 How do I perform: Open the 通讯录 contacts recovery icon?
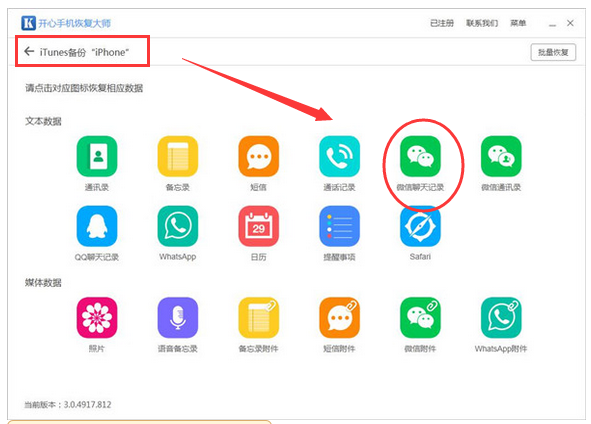tap(97, 156)
